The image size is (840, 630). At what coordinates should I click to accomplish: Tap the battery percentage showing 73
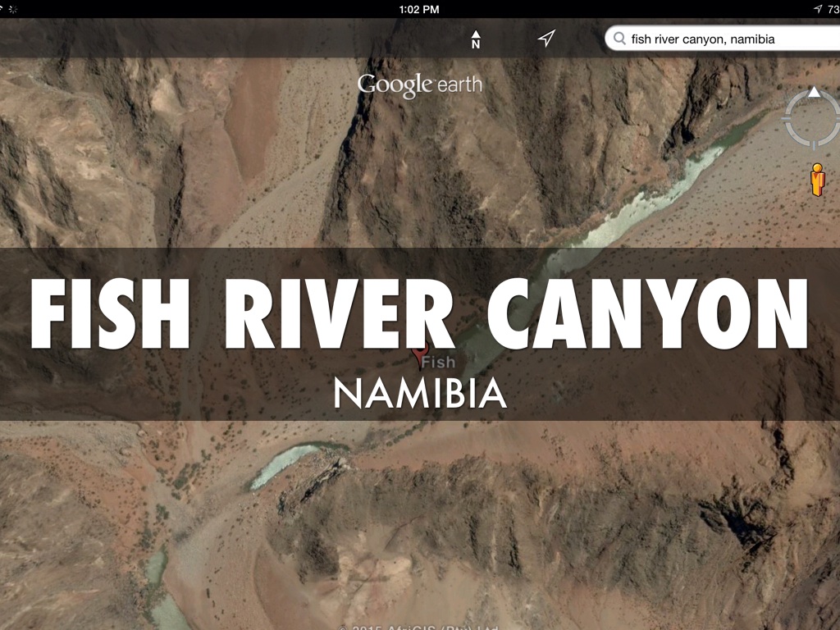coord(833,9)
